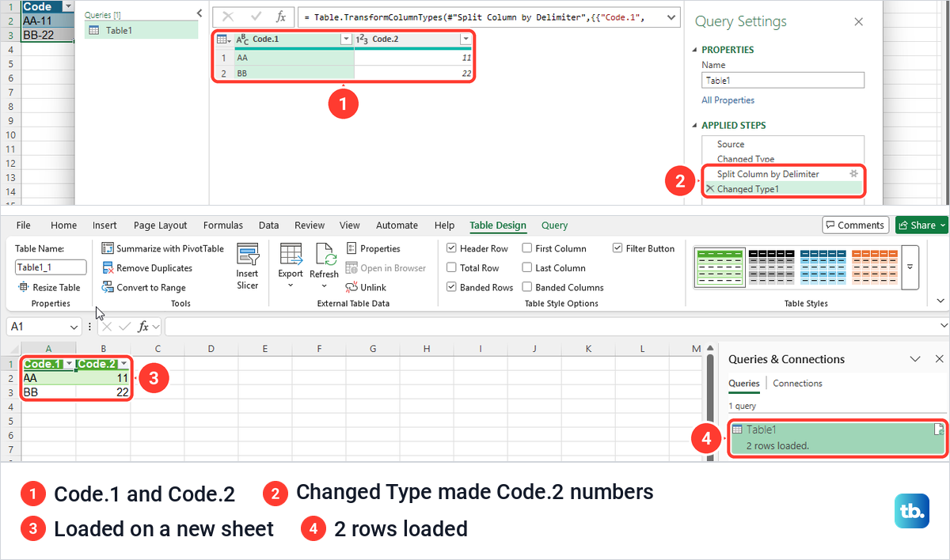The height and width of the screenshot is (560, 950).
Task: Switch to the Data tab
Action: pyautogui.click(x=269, y=225)
